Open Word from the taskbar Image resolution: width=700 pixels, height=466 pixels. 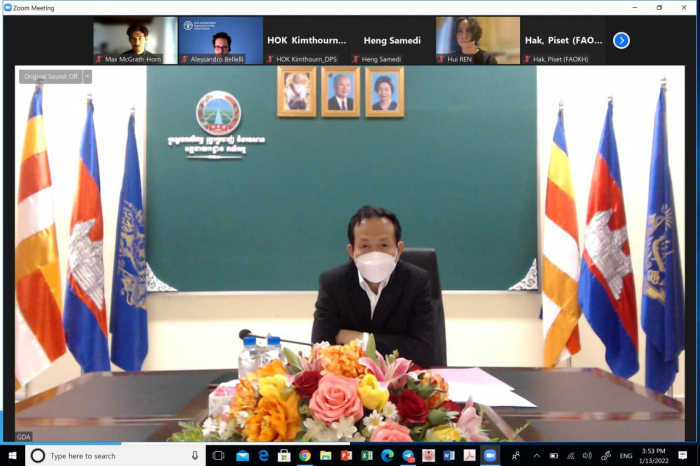[x=449, y=456]
